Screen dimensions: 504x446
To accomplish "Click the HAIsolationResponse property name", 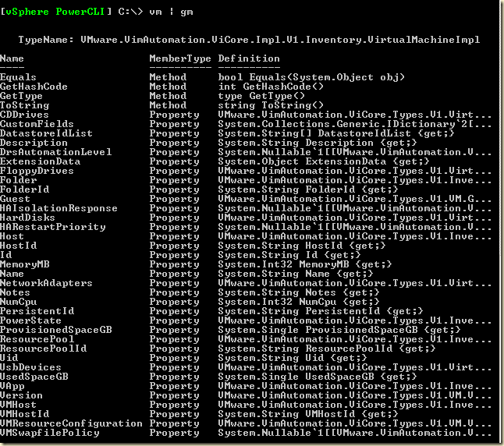I will 59,208.
